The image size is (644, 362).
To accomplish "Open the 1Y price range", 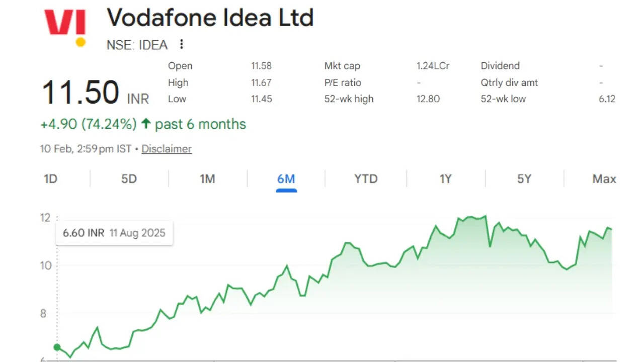I will pyautogui.click(x=445, y=179).
